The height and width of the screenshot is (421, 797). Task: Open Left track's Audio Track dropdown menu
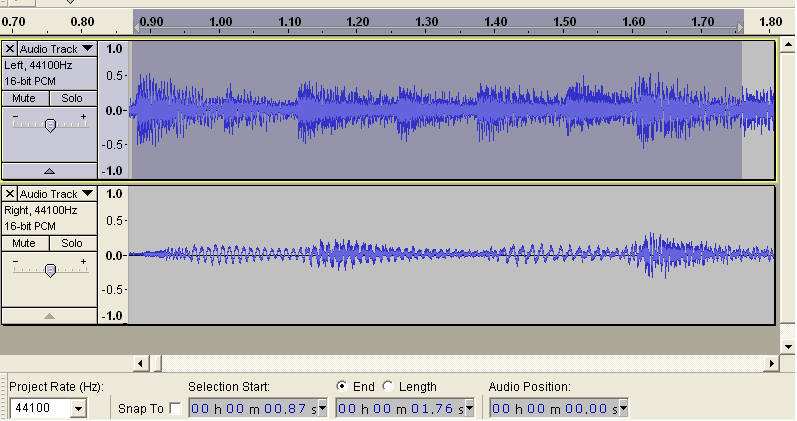(x=57, y=49)
